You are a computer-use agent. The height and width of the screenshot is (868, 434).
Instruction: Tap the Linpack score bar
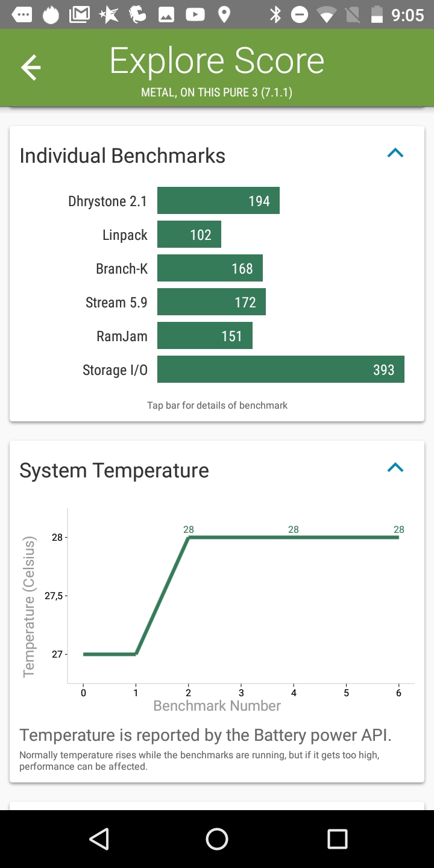pos(189,234)
